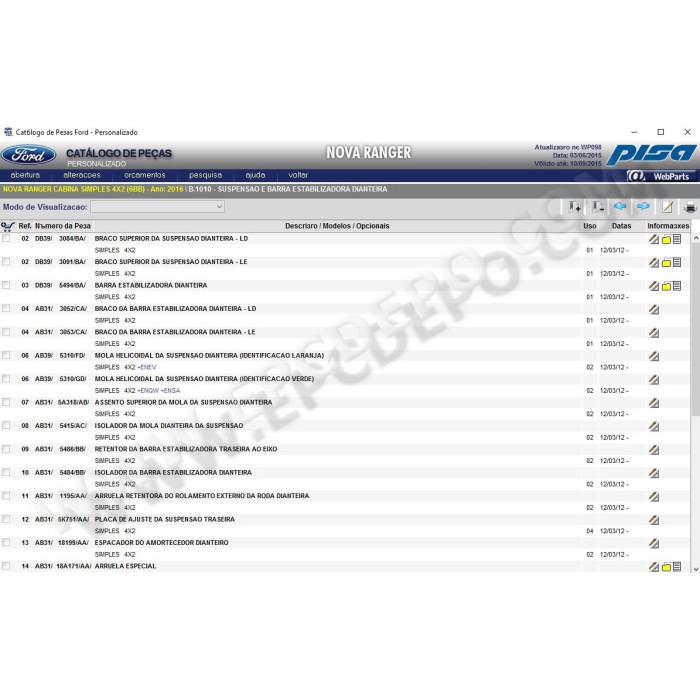Check the box for MOLA HELICOIDAL VERDE
This screenshot has height=700, width=700.
pos(6,379)
